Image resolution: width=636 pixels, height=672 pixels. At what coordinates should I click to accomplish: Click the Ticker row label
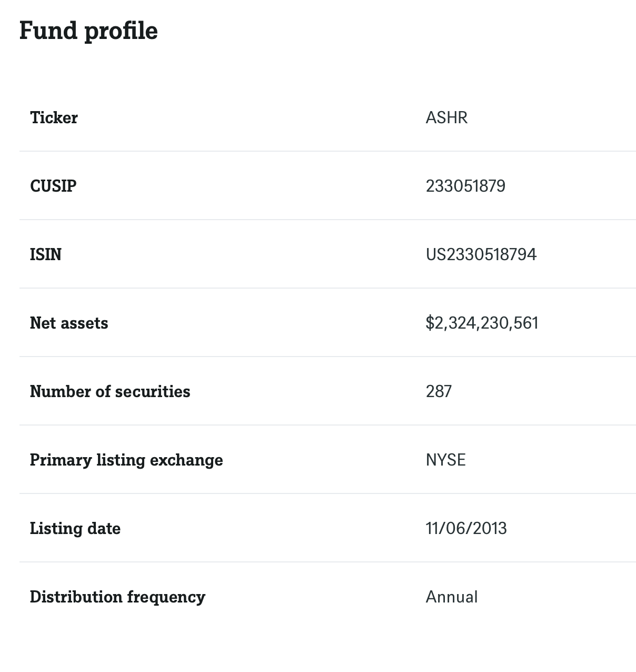[54, 117]
